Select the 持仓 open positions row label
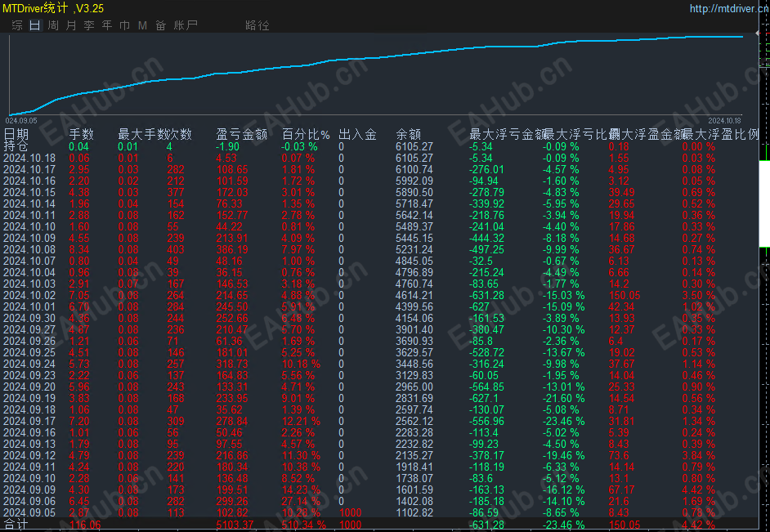 [x=16, y=146]
